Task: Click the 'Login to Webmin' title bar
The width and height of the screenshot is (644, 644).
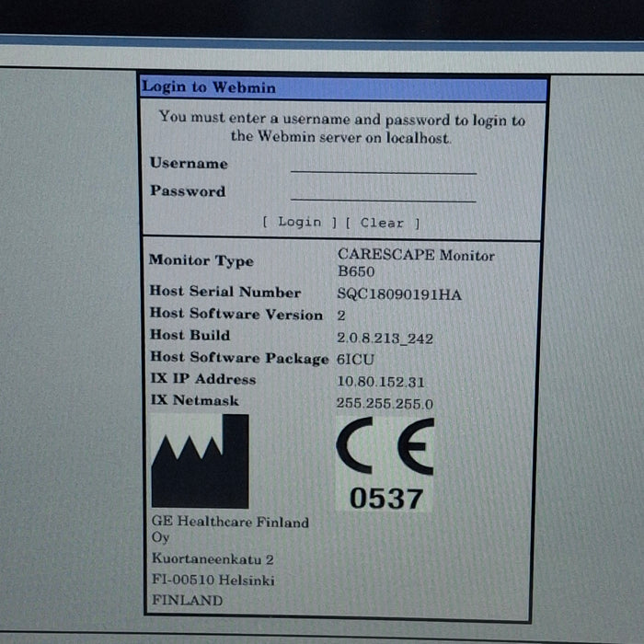Action: point(343,88)
